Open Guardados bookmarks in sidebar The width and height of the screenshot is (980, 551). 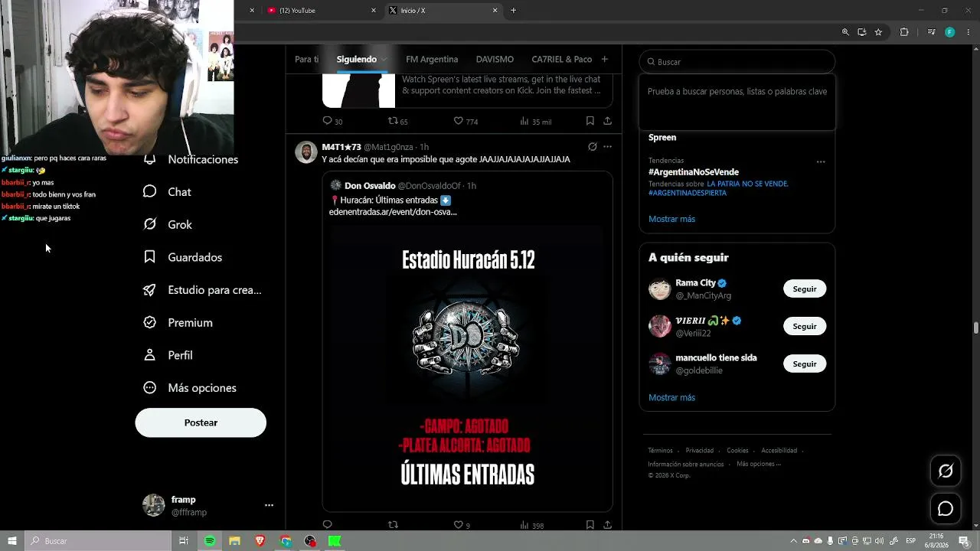coord(183,257)
